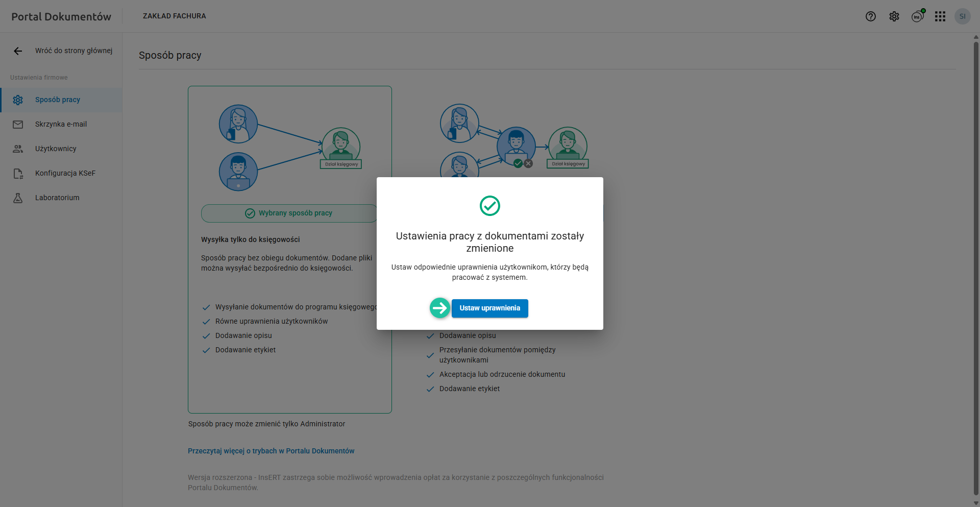The height and width of the screenshot is (507, 980).
Task: Go to Użytkownicy settings section
Action: point(56,149)
